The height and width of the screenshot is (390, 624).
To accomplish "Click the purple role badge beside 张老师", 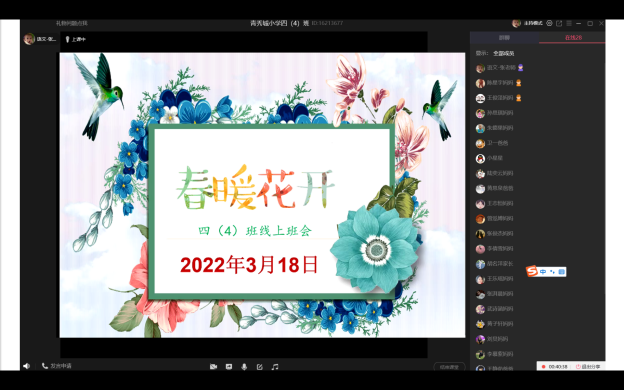I will coord(521,68).
